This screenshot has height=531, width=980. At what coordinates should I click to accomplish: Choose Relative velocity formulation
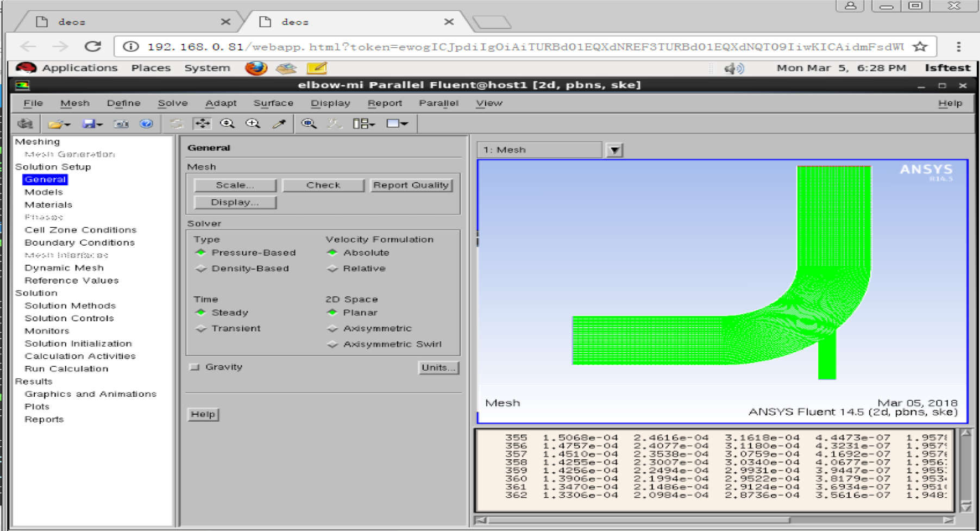[x=332, y=268]
